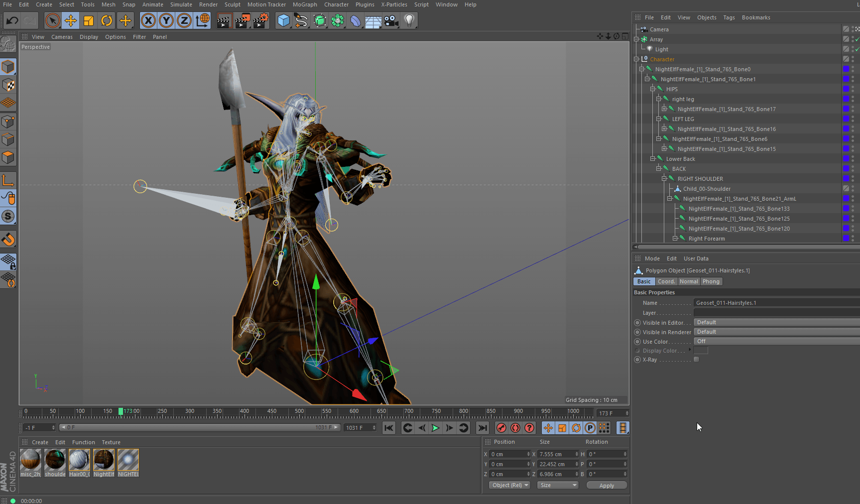Open the File menu

pyautogui.click(x=7, y=4)
